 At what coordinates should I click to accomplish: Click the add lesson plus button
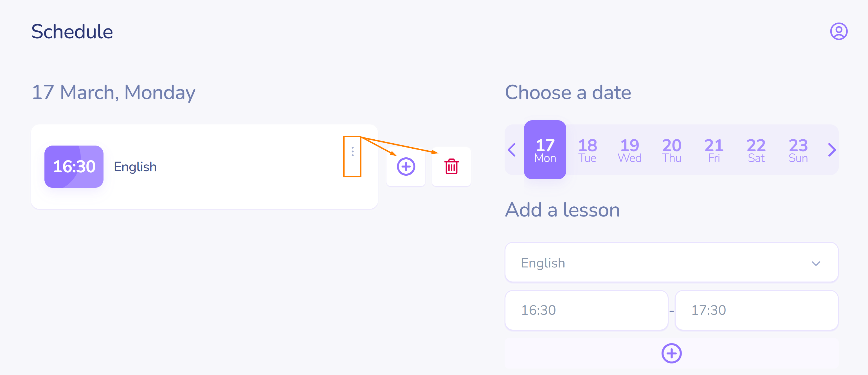coord(671,353)
